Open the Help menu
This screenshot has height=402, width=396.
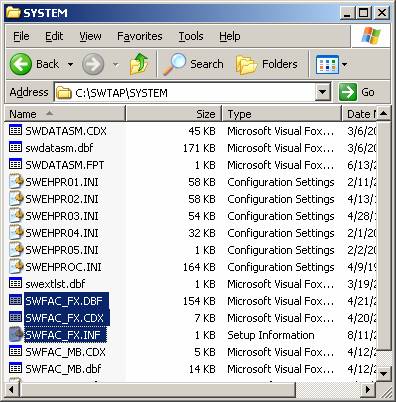pyautogui.click(x=229, y=36)
